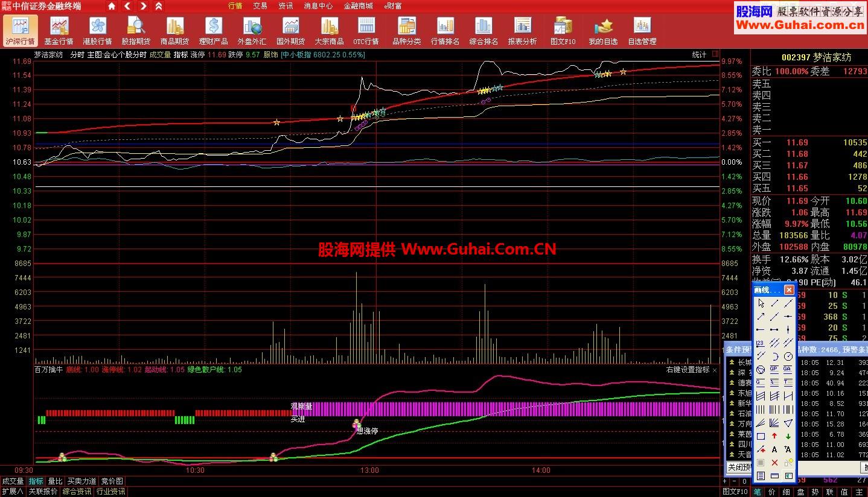Screen dimensions: 868x497
Task: Open 行业资讯 bottom tab
Action: pos(110,492)
